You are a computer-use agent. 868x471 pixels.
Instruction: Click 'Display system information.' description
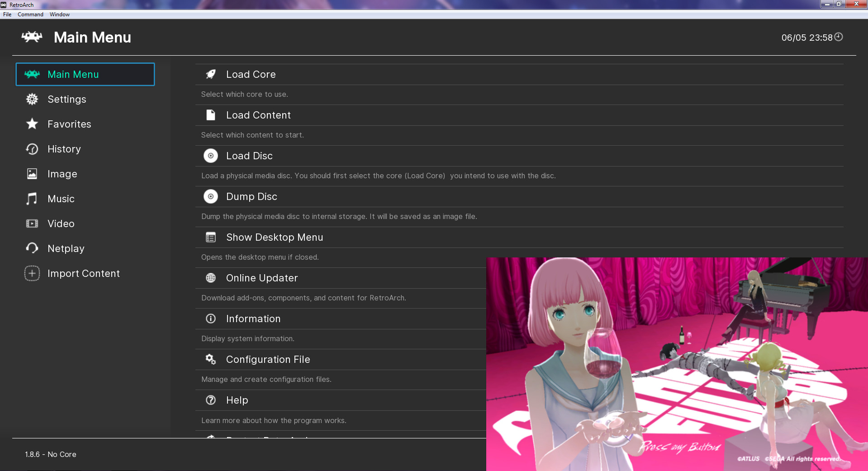[247, 338]
